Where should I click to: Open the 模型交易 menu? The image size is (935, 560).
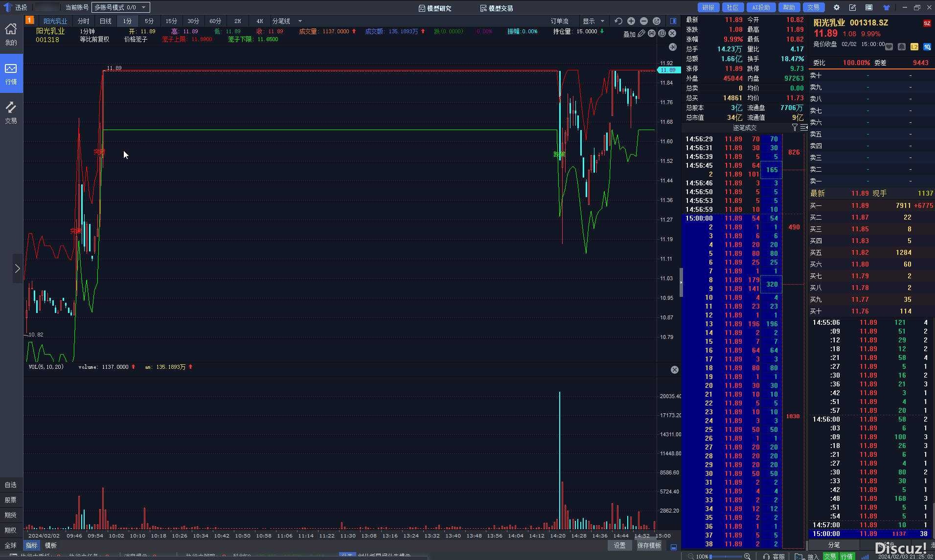tap(496, 8)
